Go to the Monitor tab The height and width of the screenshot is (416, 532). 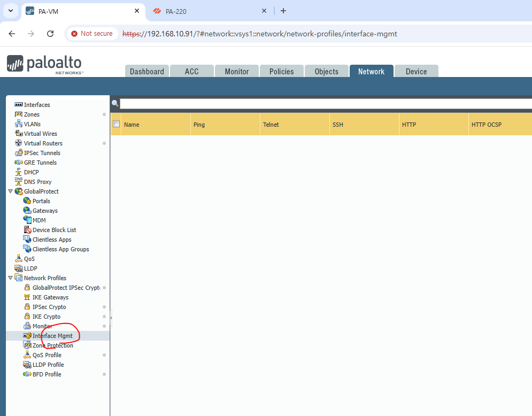[x=237, y=71]
